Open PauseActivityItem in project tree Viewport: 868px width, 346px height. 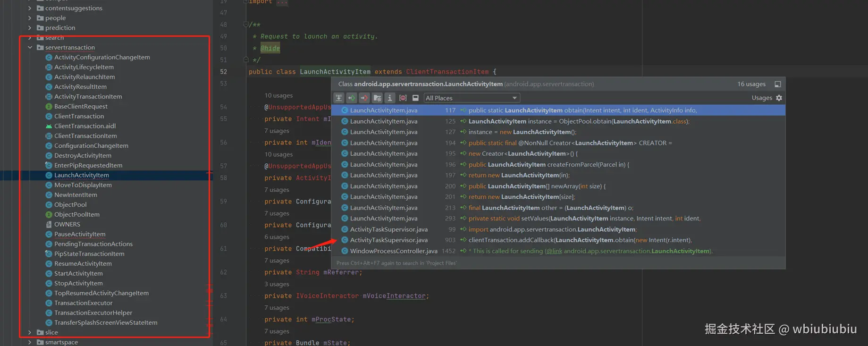point(80,234)
